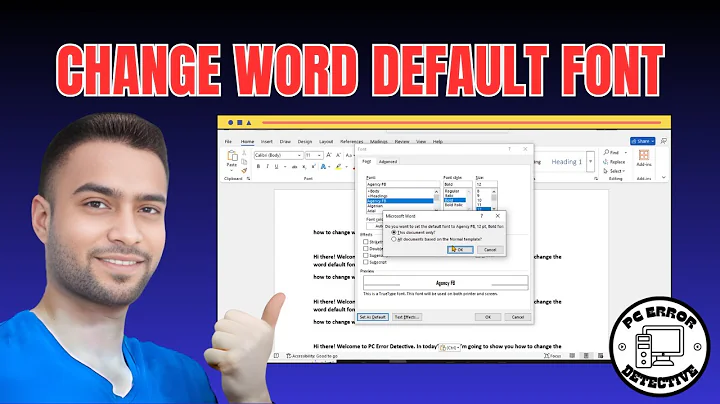Open the Find dropdown arrow
Image resolution: width=720 pixels, height=404 pixels.
point(625,152)
